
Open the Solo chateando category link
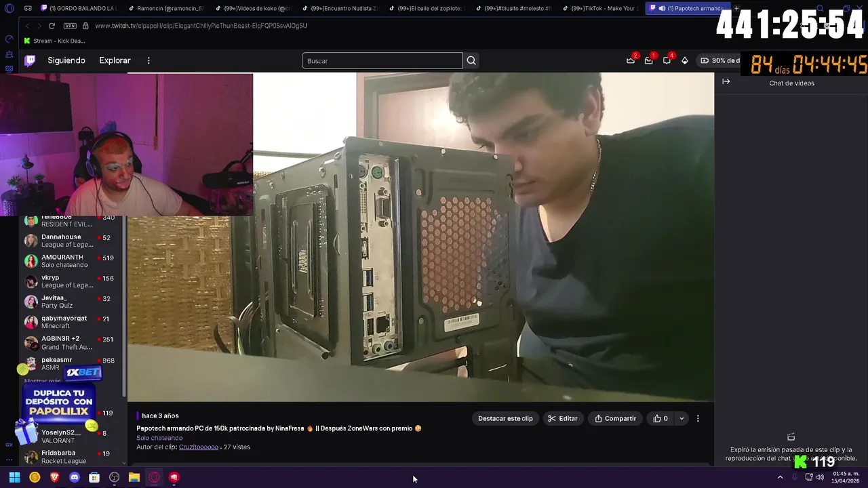pos(159,438)
